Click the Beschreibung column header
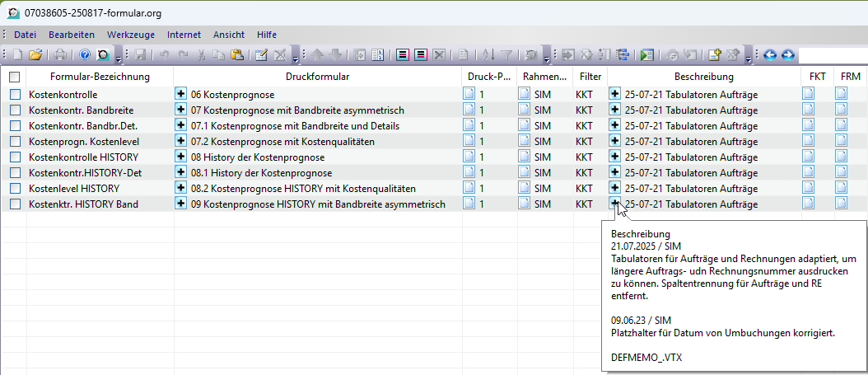 pyautogui.click(x=703, y=77)
